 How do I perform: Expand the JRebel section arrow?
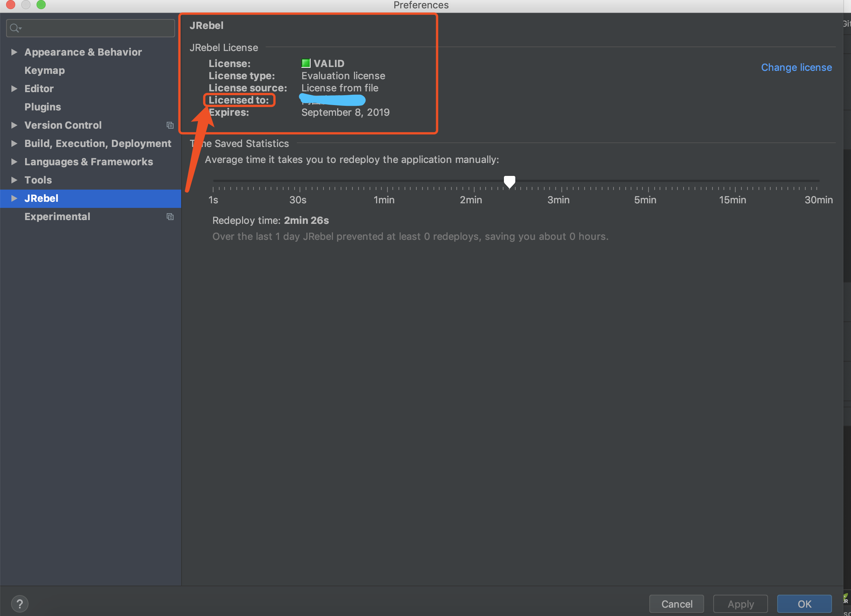click(x=14, y=198)
